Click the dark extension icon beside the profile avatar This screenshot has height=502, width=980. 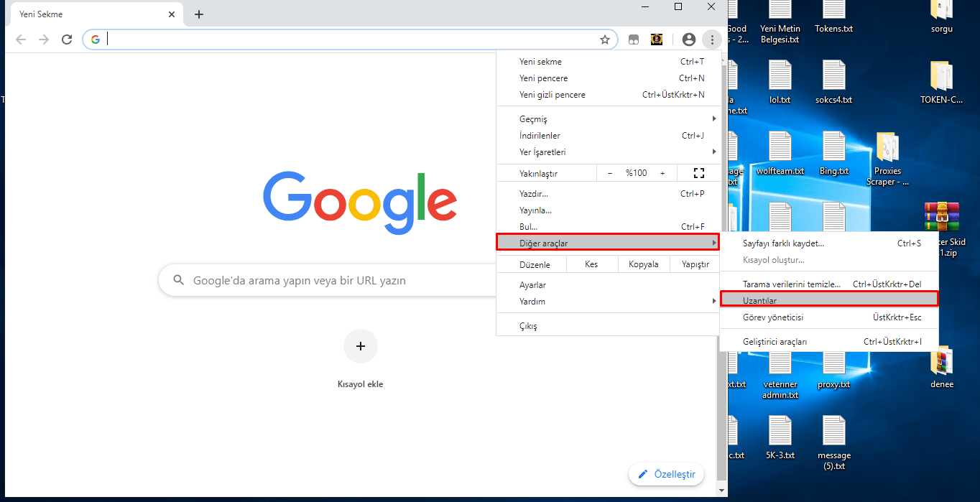(657, 39)
